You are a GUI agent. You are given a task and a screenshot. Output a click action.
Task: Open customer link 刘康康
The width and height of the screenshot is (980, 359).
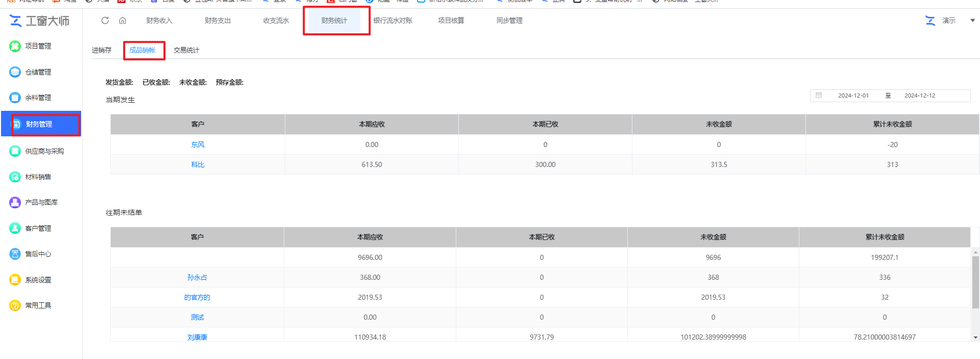coord(197,337)
